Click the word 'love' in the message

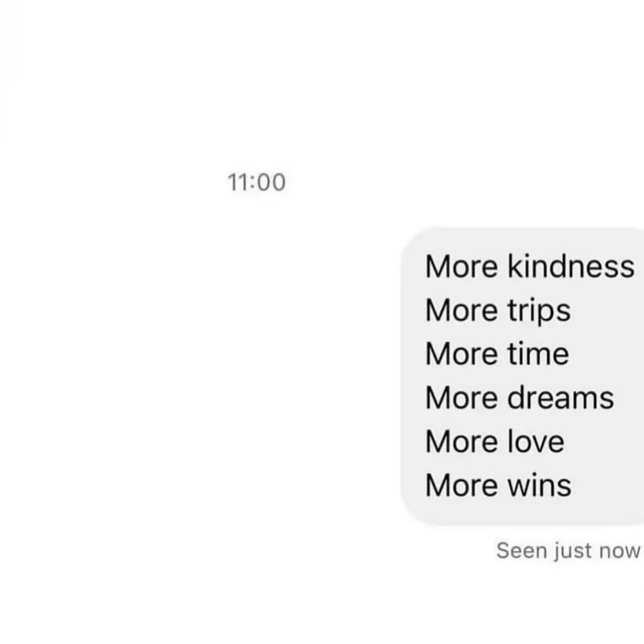[x=536, y=441]
